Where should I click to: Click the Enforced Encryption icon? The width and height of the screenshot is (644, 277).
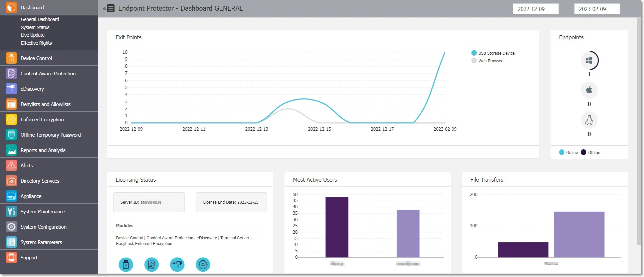coord(11,119)
